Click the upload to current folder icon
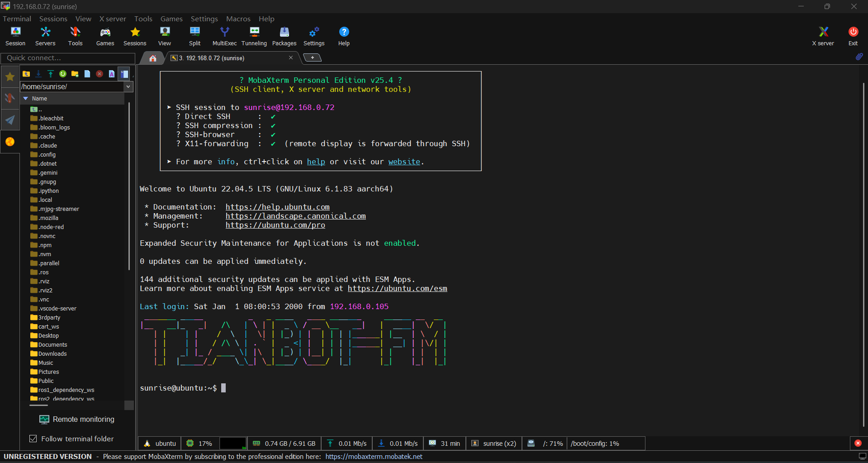The height and width of the screenshot is (463, 868). (51, 74)
